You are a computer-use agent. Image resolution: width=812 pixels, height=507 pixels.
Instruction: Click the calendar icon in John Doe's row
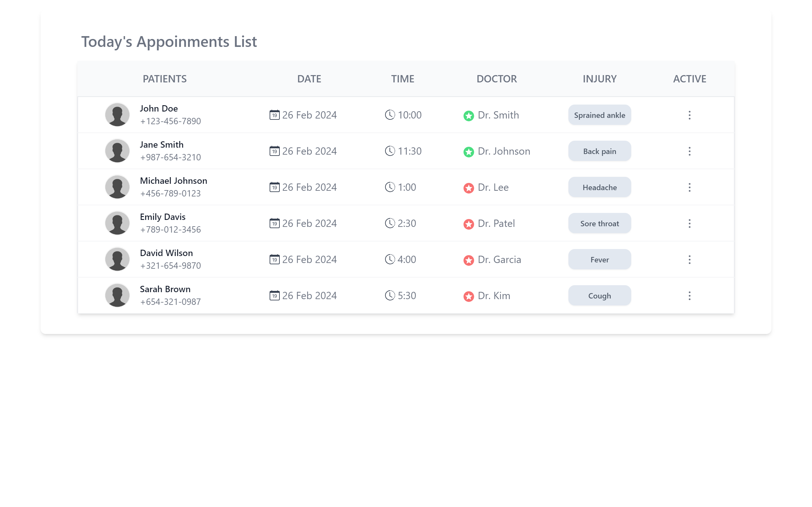(x=274, y=115)
